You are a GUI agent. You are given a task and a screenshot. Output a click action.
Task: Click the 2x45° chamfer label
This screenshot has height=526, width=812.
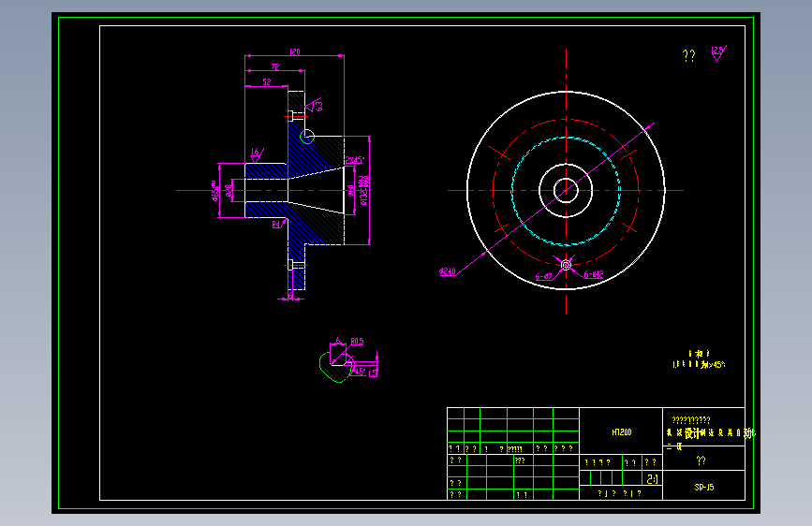pyautogui.click(x=355, y=160)
